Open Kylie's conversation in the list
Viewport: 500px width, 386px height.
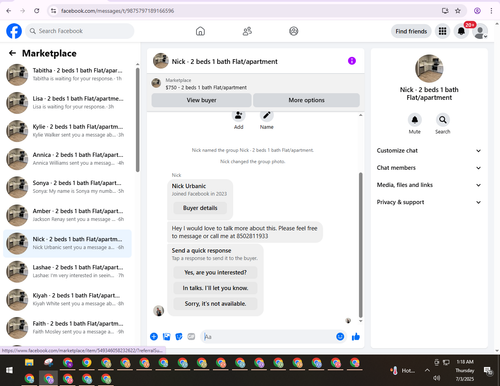click(67, 131)
